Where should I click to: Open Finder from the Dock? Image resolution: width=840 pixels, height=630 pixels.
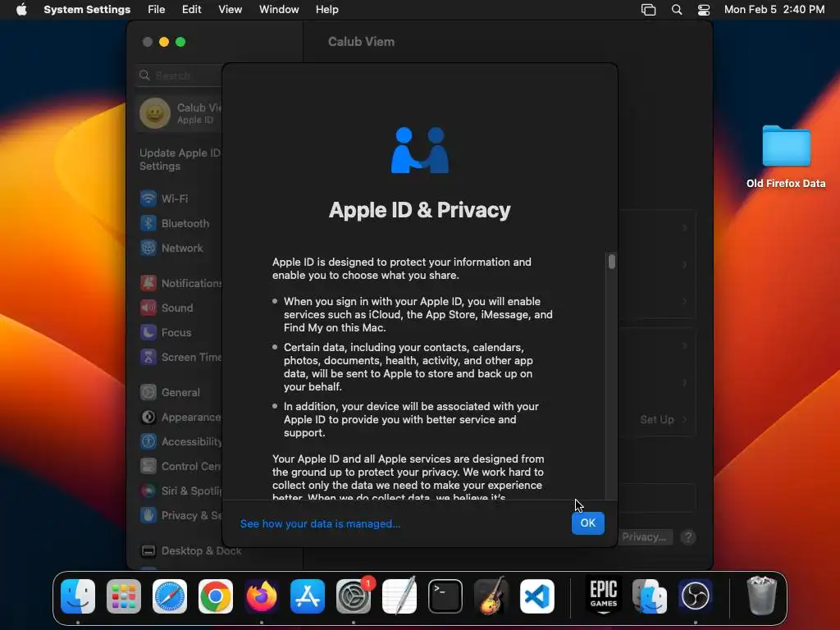[x=78, y=596]
